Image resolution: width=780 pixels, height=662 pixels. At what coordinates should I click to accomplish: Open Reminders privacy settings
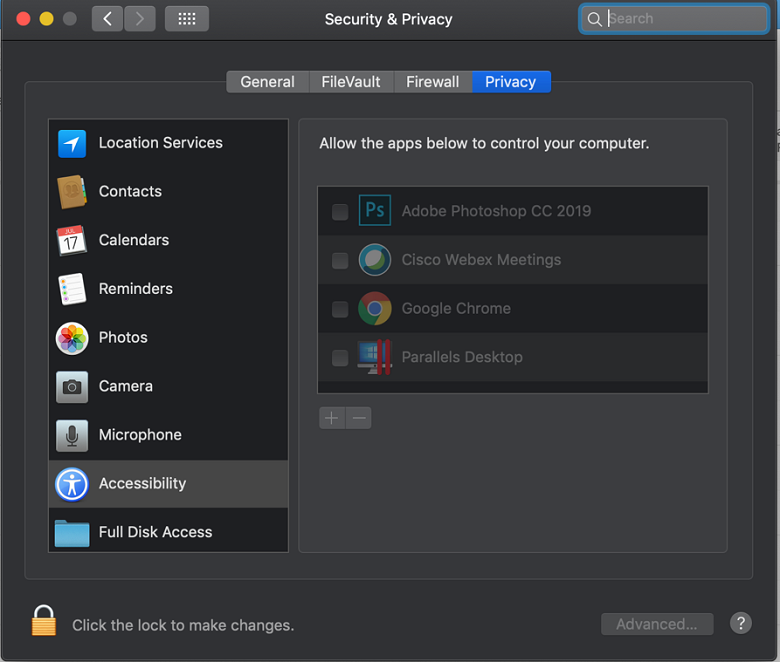[x=135, y=289]
